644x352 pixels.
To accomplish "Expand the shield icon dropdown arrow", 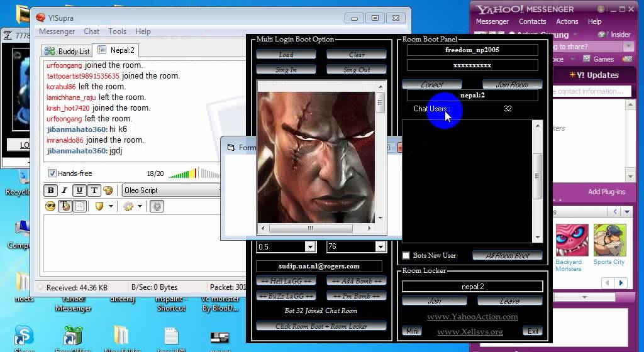I will click(x=111, y=206).
